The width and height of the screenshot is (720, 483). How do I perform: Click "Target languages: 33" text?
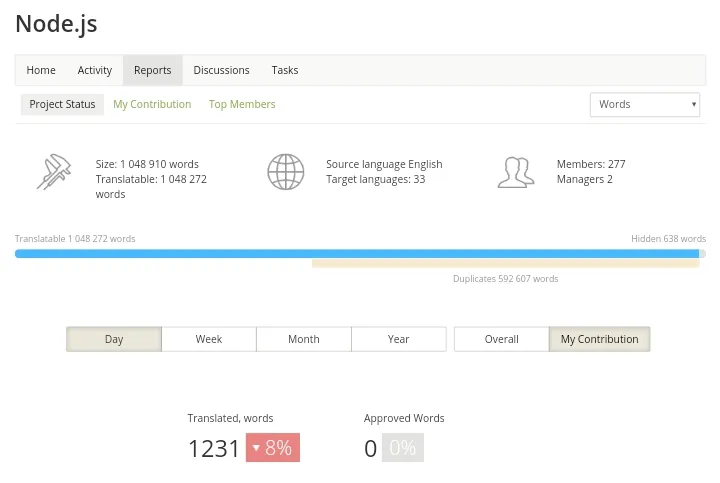point(376,180)
